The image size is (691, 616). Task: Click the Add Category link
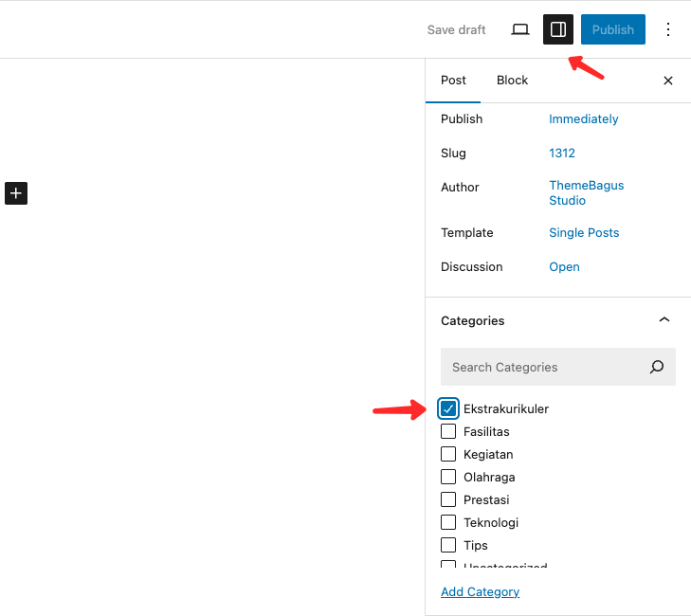click(480, 591)
